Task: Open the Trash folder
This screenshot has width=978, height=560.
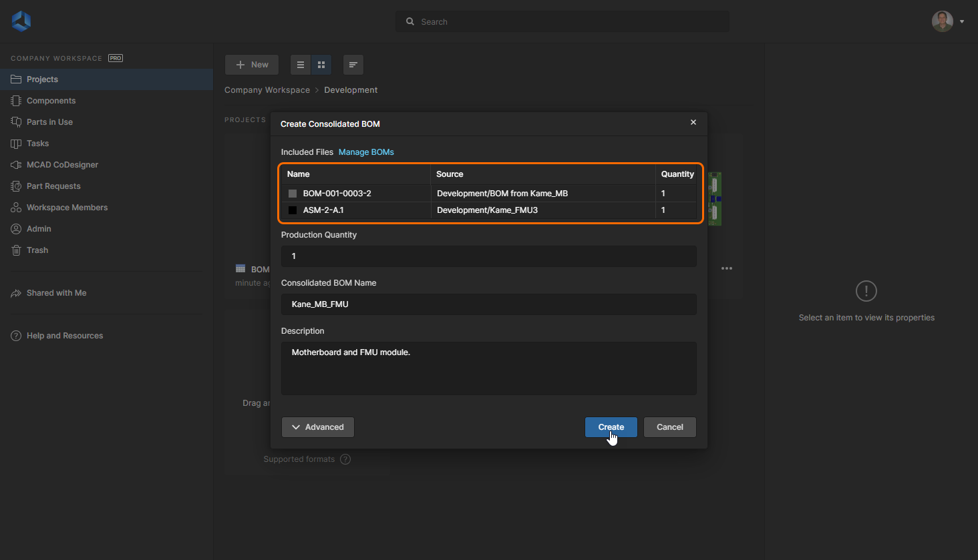Action: point(37,250)
